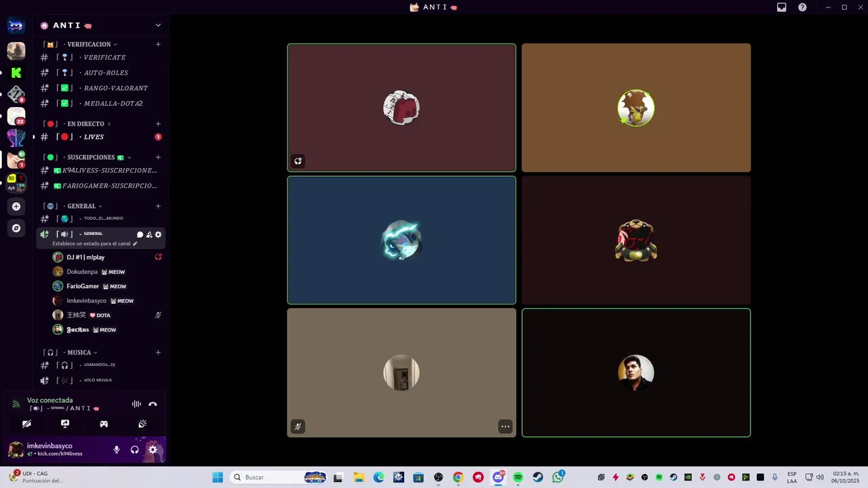
Task: Open Discord direct messages home icon
Action: point(16,26)
